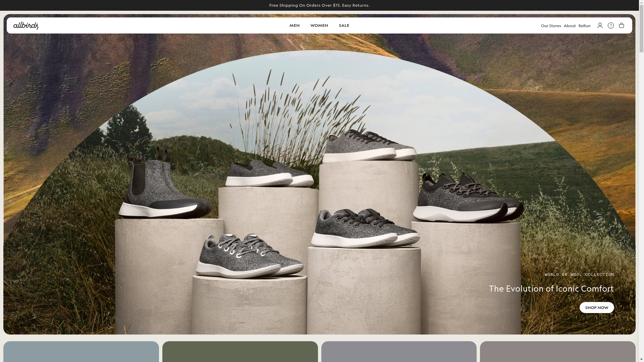
Task: Open the shopping cart icon
Action: point(622,25)
